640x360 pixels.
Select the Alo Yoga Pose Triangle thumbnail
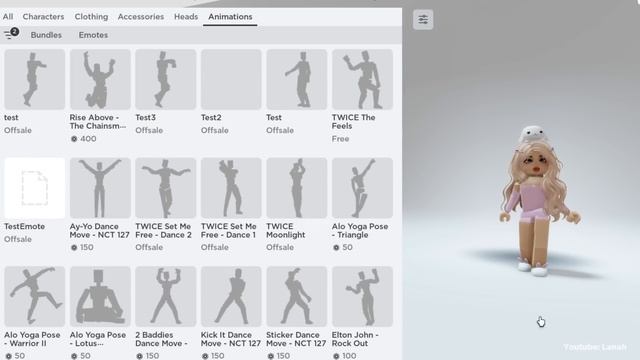pos(362,188)
